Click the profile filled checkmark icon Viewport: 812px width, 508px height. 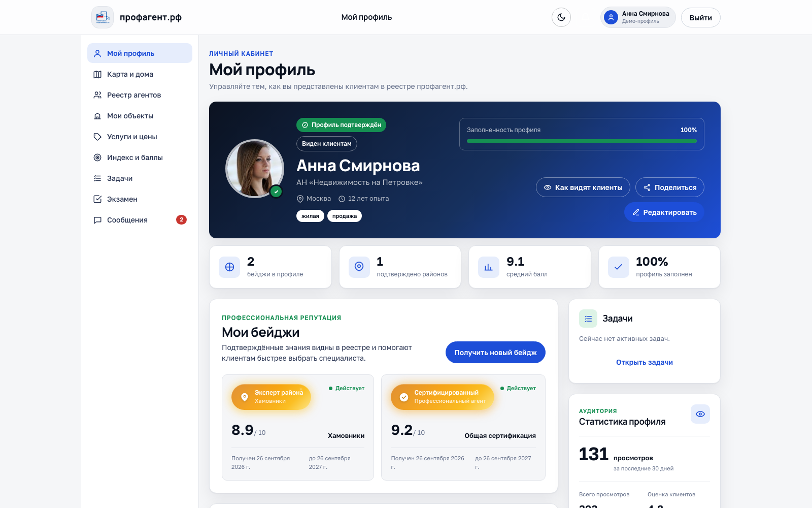(x=619, y=267)
